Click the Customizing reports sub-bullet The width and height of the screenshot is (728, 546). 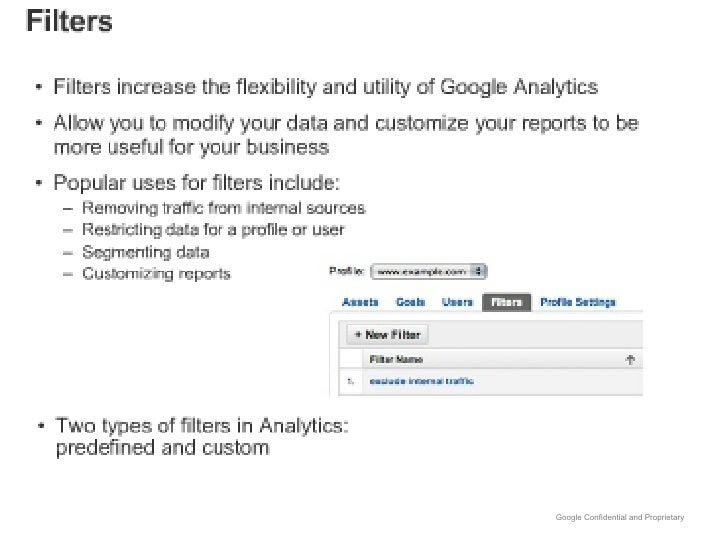pyautogui.click(x=156, y=274)
